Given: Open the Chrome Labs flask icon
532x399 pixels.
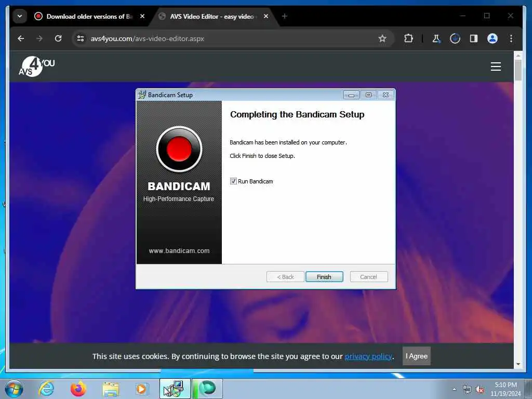Looking at the screenshot, I should 436,38.
